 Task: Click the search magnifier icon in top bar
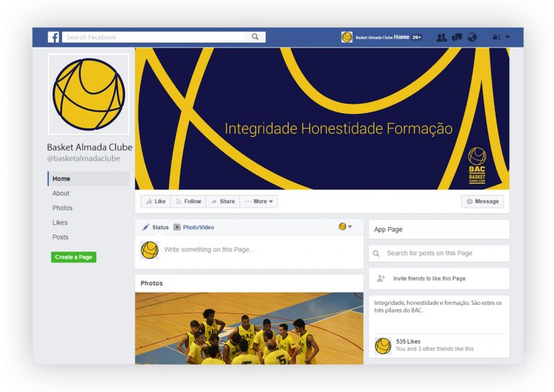click(x=255, y=37)
